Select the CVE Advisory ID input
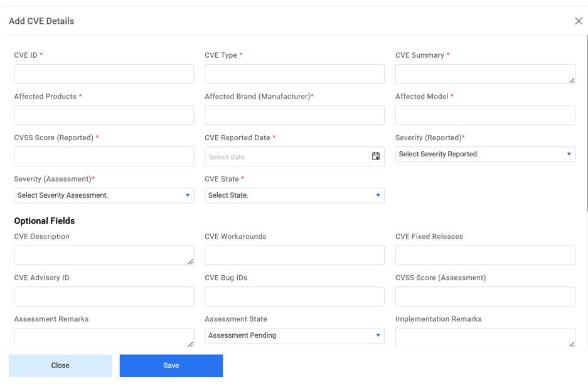Screen dimensions: 588x385 click(104, 296)
